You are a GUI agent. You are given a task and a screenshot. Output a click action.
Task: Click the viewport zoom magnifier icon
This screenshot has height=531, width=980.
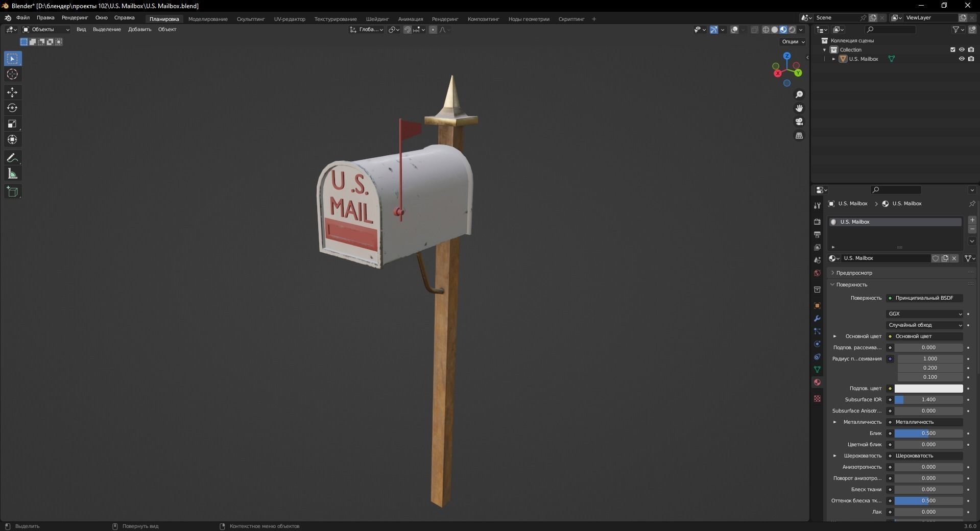tap(799, 94)
